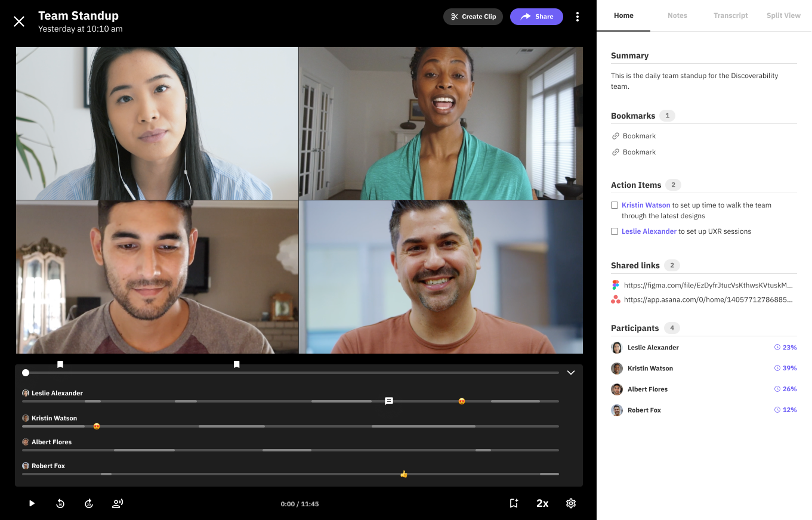
Task: Select Leslie Alexander avatar in Participants list
Action: click(x=617, y=348)
